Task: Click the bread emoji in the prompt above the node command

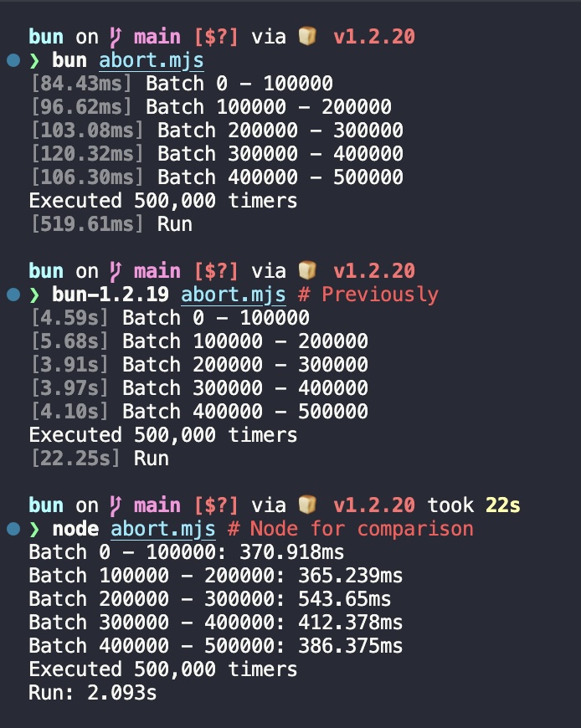Action: click(x=307, y=505)
